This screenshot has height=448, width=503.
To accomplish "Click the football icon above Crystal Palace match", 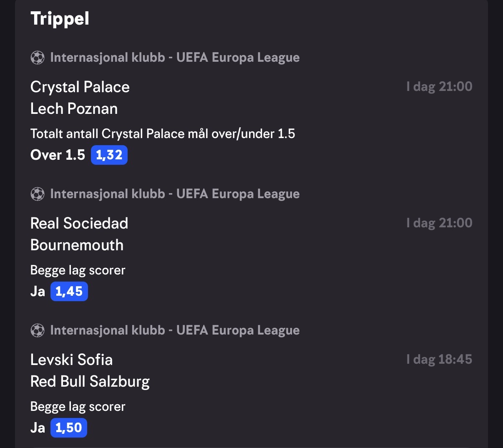I will tap(38, 58).
